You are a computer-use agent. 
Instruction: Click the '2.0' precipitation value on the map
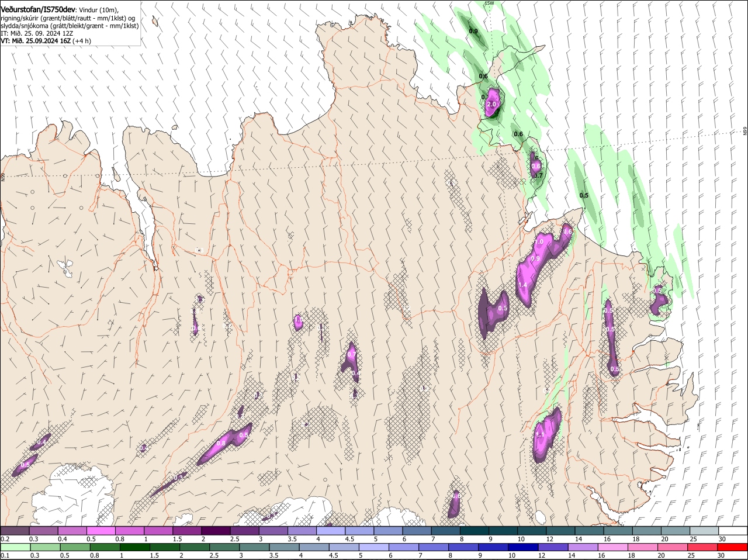tap(491, 105)
